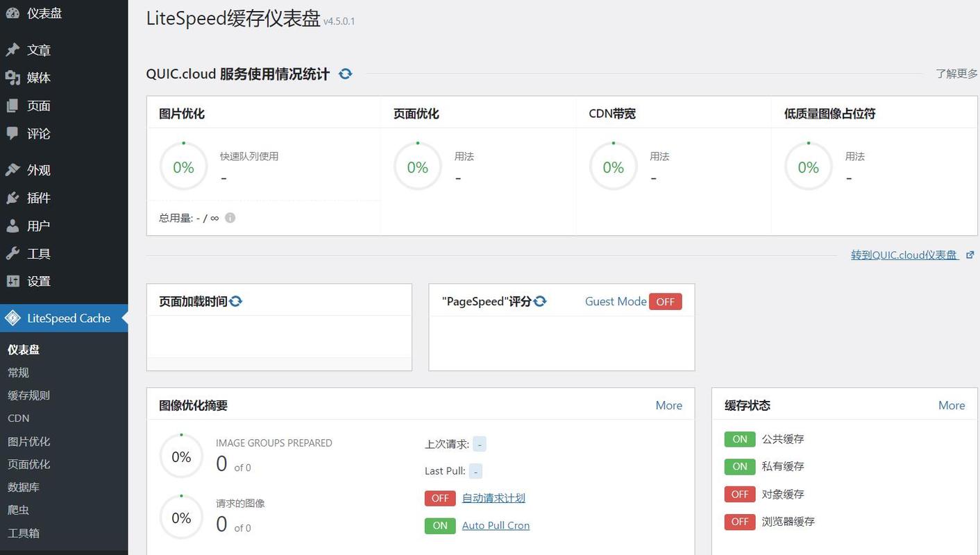This screenshot has width=980, height=555.
Task: Click the Auto Pull Cron link
Action: pyautogui.click(x=496, y=526)
